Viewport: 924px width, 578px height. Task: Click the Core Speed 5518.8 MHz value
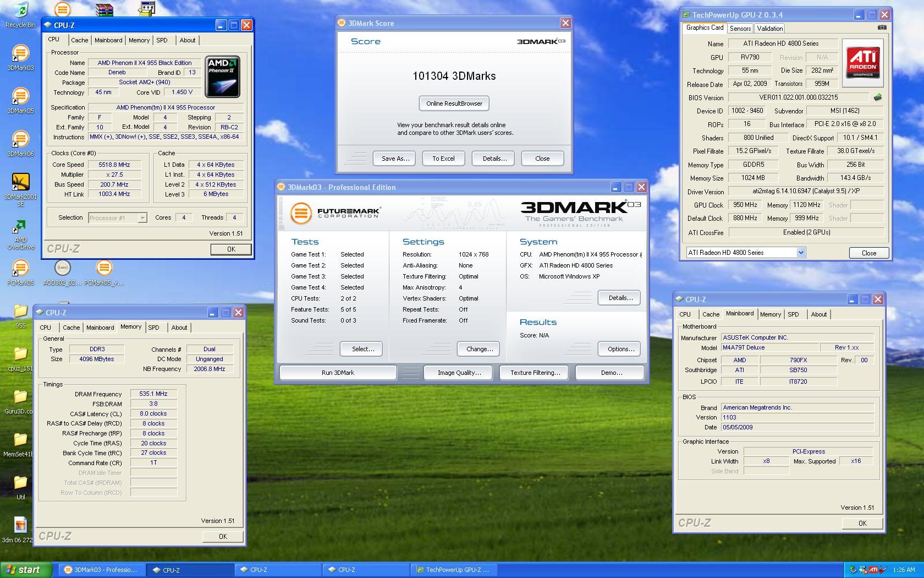tap(114, 165)
